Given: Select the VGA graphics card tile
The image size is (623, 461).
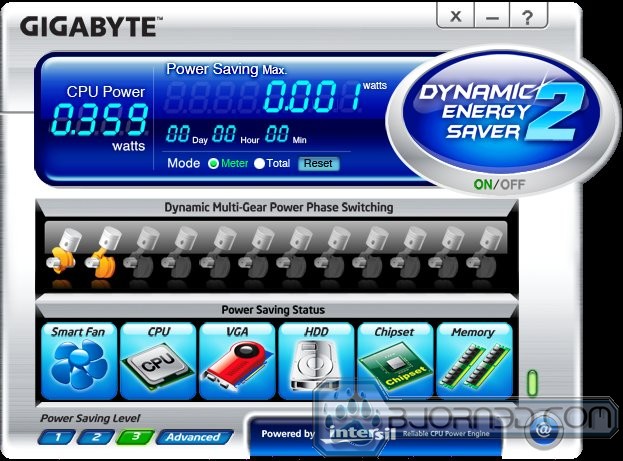Looking at the screenshot, I should click(x=237, y=361).
